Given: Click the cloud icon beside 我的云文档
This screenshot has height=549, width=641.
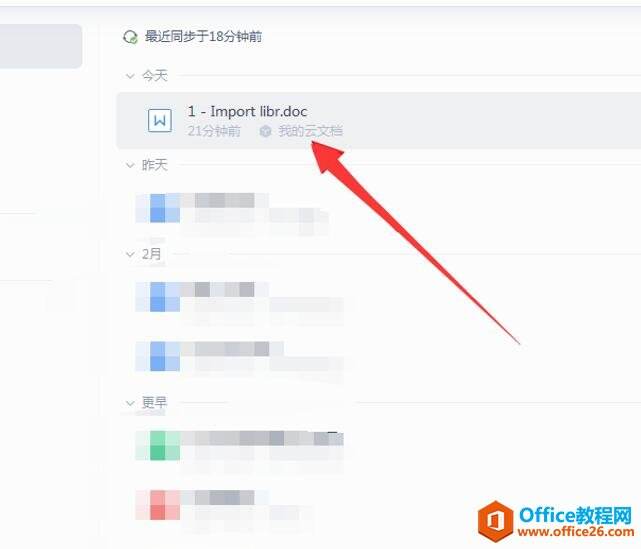Looking at the screenshot, I should click(x=265, y=131).
